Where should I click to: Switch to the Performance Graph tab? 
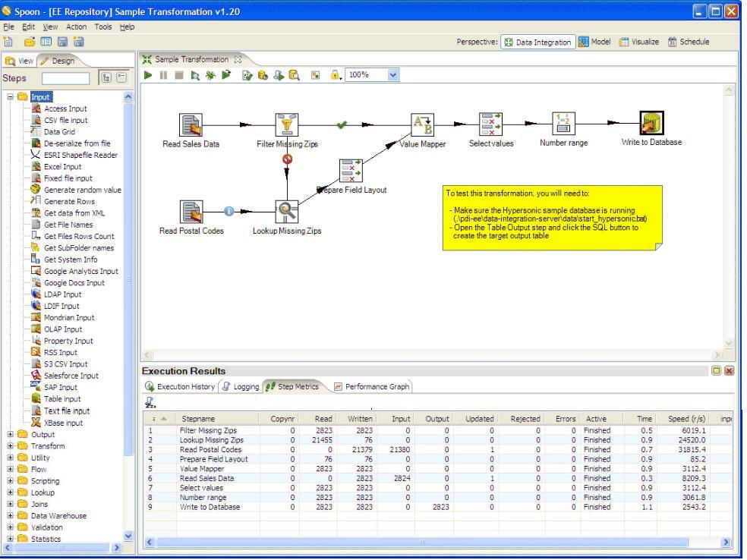tap(371, 387)
